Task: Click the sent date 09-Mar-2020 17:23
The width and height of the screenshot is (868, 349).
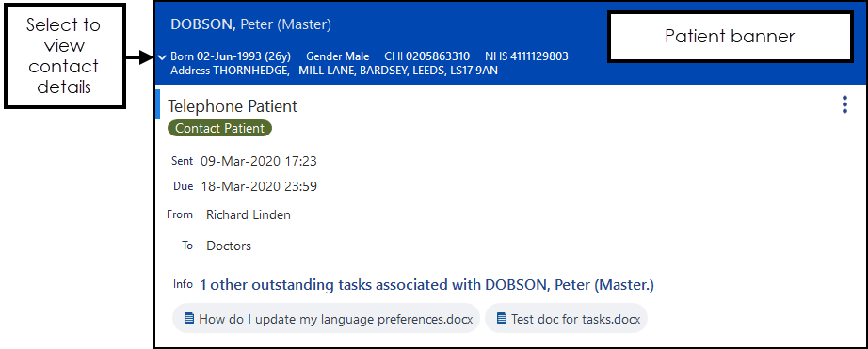Action: 259,162
